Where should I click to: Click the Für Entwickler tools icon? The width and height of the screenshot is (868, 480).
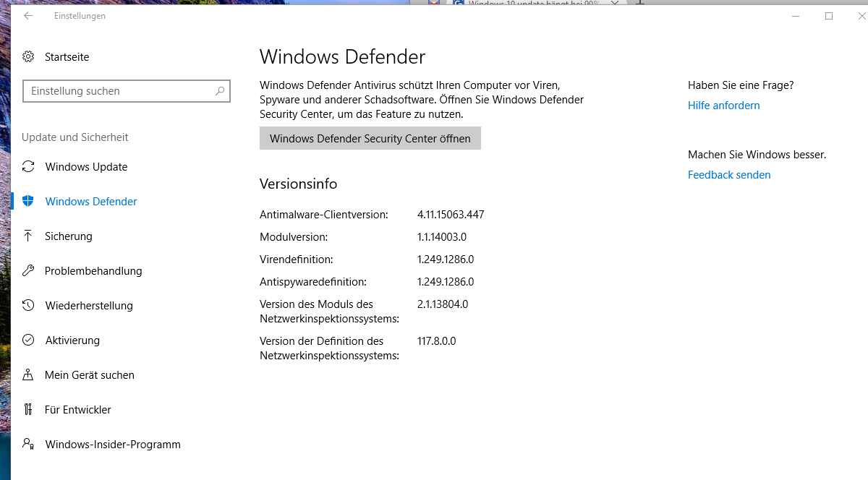[x=28, y=410]
